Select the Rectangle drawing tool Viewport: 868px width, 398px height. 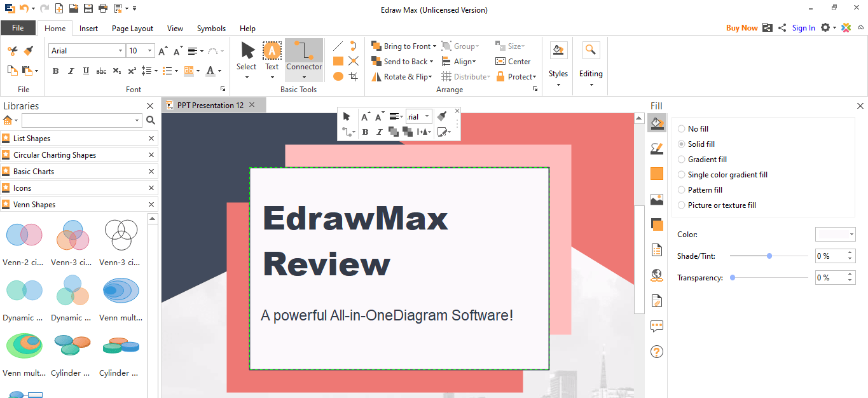[x=338, y=61]
